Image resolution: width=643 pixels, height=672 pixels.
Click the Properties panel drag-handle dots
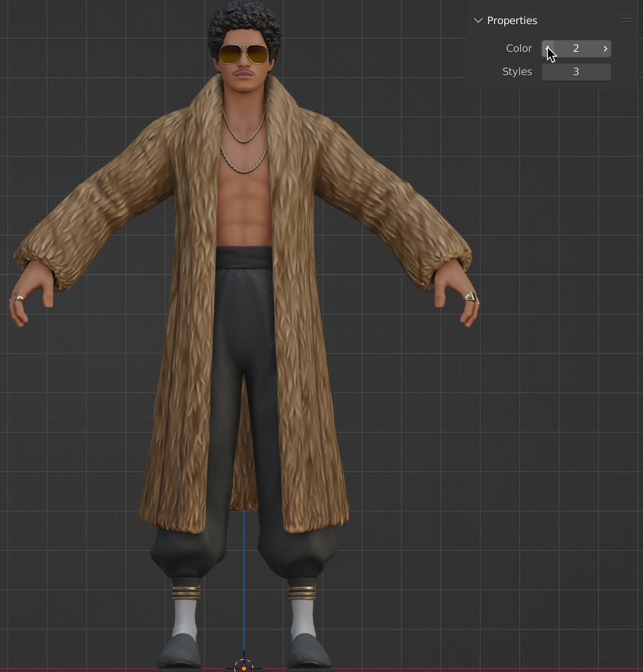coord(626,20)
